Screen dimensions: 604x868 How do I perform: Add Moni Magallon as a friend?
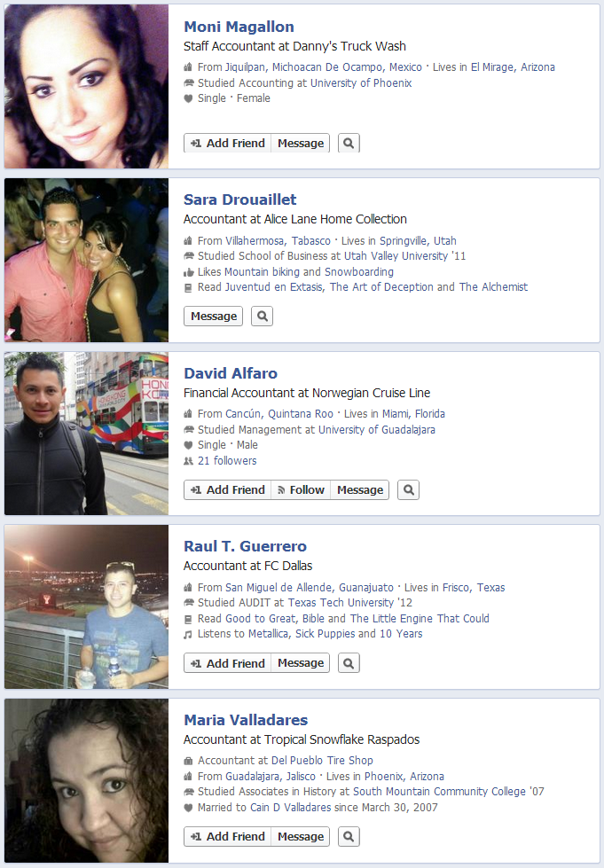point(228,143)
